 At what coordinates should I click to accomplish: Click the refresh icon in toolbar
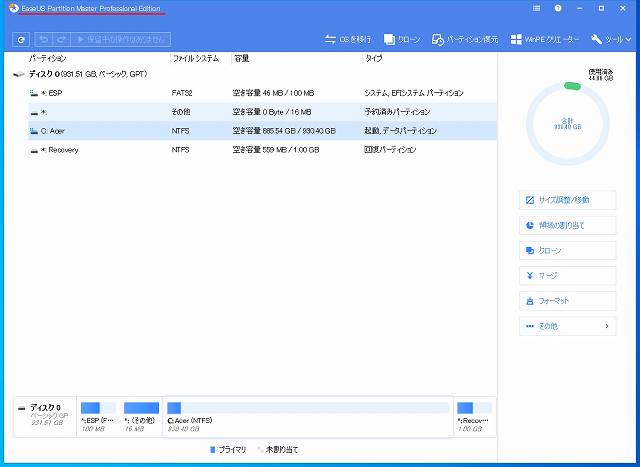(21, 40)
